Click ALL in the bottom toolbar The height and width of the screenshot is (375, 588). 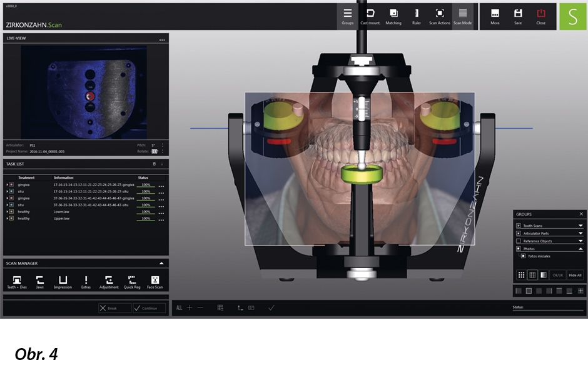[180, 308]
